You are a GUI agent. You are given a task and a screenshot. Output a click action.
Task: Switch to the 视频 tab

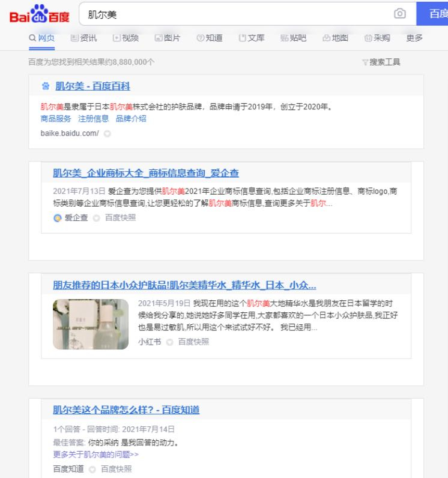tap(126, 38)
